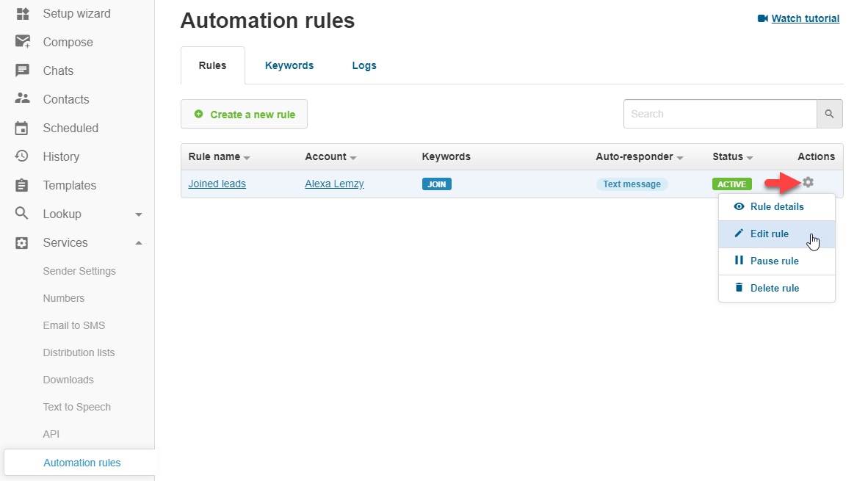Image resolution: width=868 pixels, height=481 pixels.
Task: Click the pencil icon next to Edit rule
Action: (739, 234)
